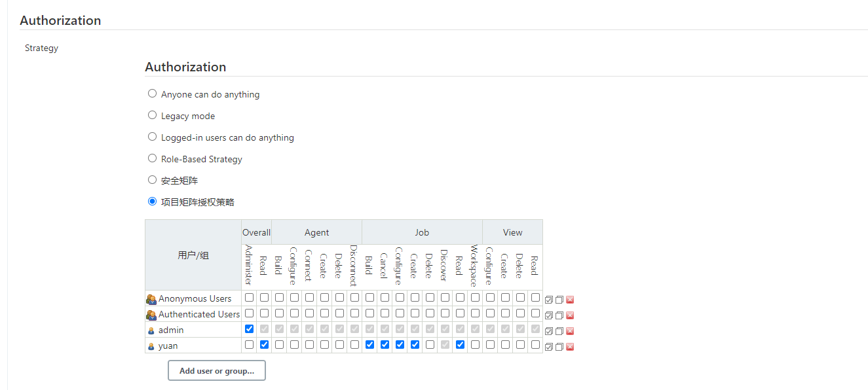Click the red X on the Anonymous Users row
The image size is (868, 390).
tap(570, 299)
